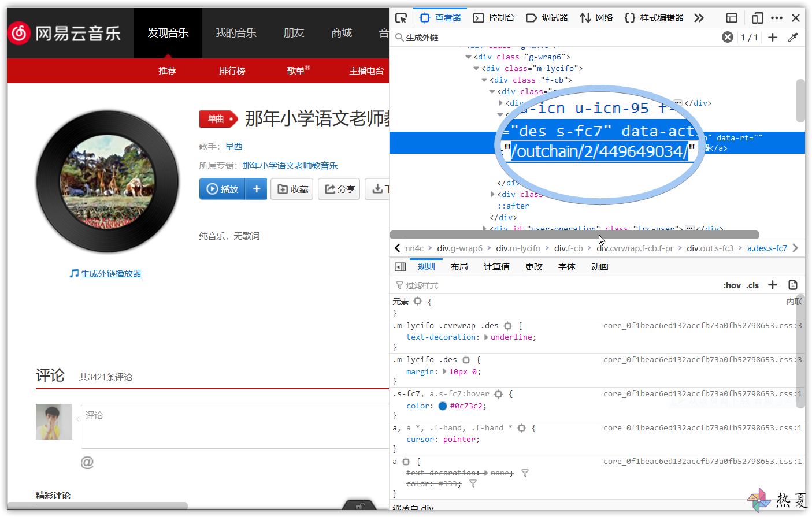Open artist link 早西
The height and width of the screenshot is (517, 812).
[234, 147]
